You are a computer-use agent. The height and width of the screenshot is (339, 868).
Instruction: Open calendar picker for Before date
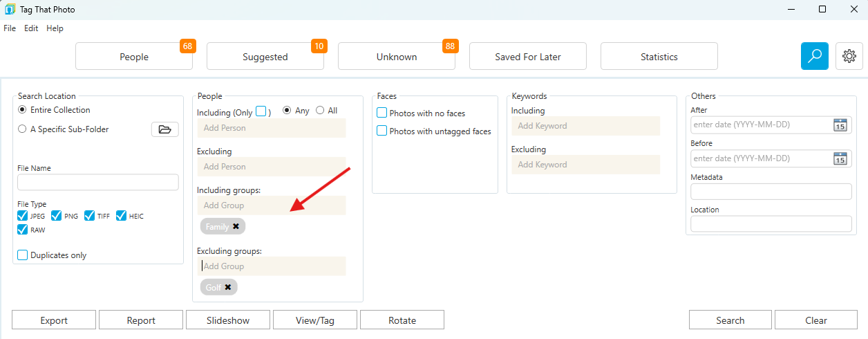coord(840,158)
